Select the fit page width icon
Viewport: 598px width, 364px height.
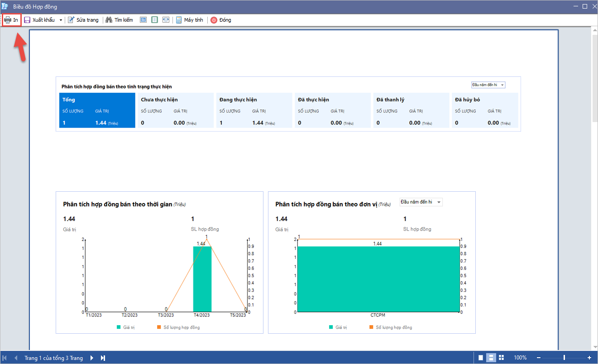click(166, 20)
